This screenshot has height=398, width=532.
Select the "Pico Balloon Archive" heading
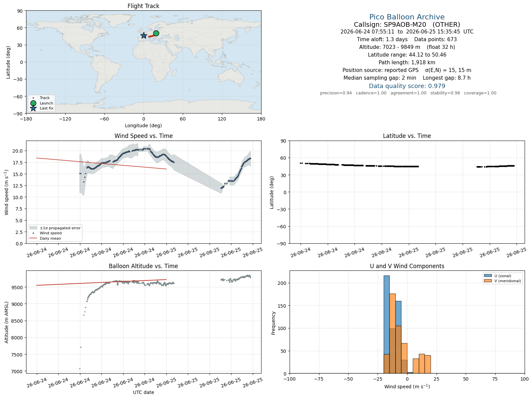[x=407, y=17]
